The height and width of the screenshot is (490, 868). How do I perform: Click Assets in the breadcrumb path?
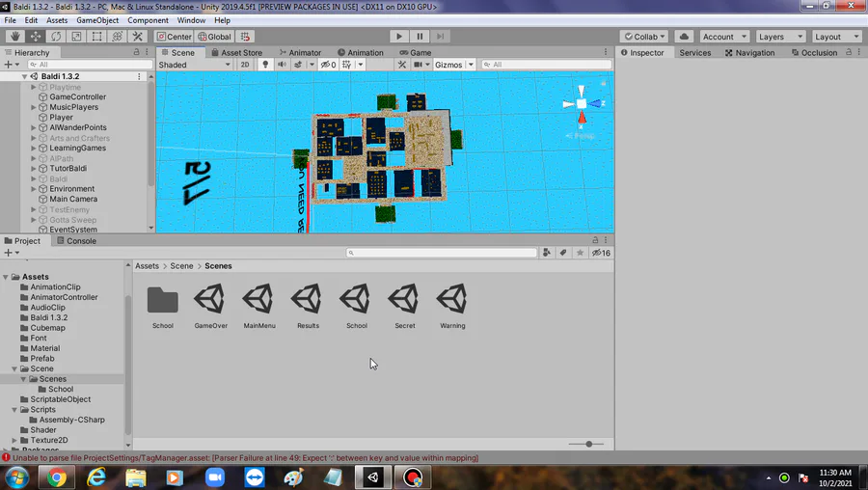click(x=148, y=266)
